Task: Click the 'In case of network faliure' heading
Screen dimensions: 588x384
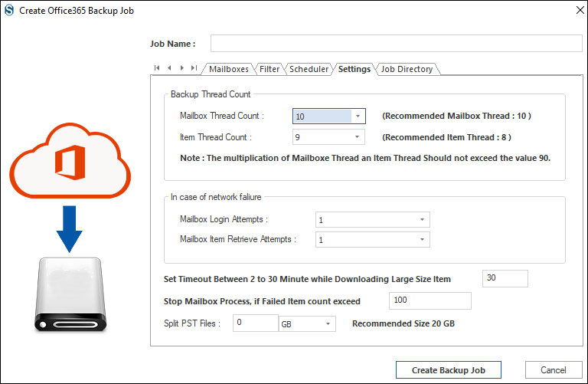Action: (x=216, y=197)
